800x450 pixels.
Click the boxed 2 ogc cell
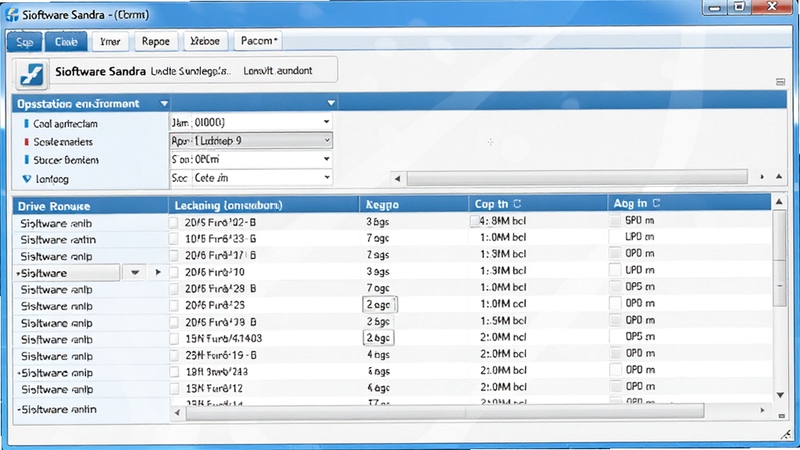coord(379,305)
